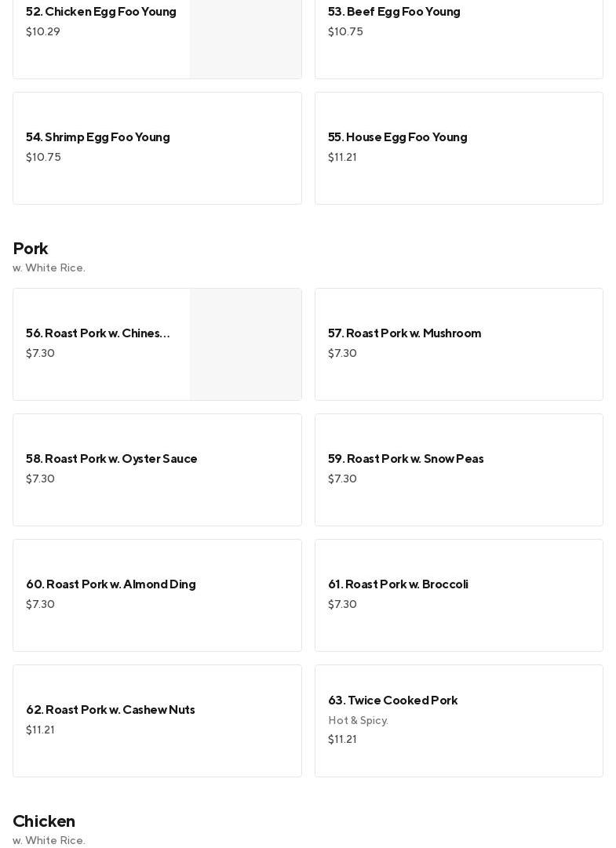This screenshot has height=848, width=616.
Task: Click image placeholder for item 56
Action: [246, 344]
